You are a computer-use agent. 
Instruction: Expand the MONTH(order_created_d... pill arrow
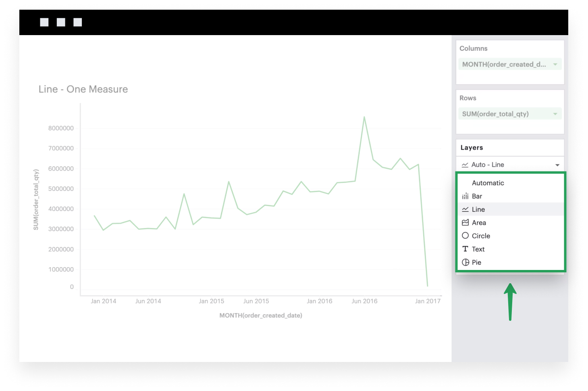point(555,65)
